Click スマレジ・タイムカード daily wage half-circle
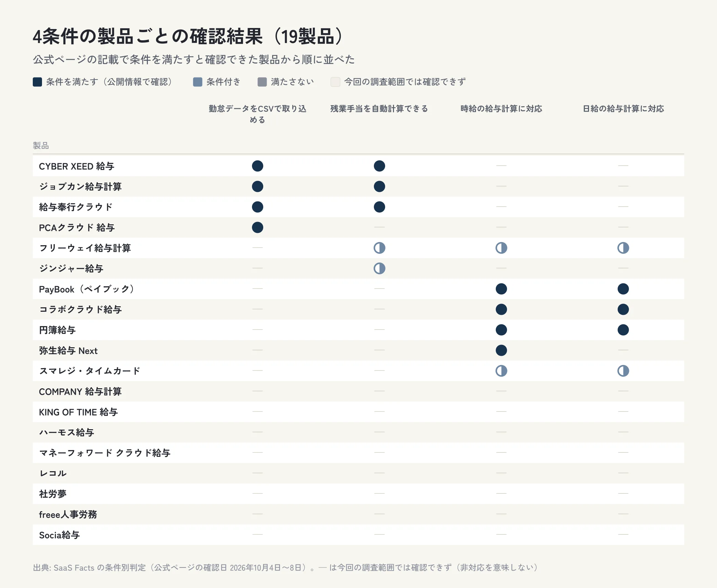The width and height of the screenshot is (717, 588). [623, 371]
